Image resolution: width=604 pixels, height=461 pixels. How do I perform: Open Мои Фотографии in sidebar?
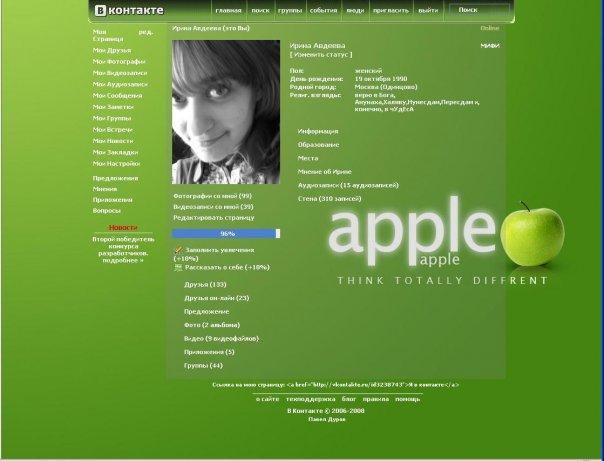(x=119, y=62)
